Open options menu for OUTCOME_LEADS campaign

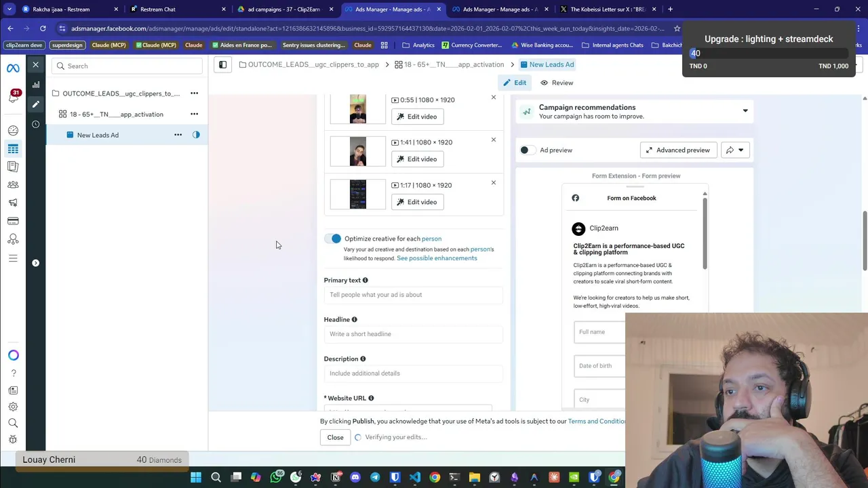click(x=194, y=94)
